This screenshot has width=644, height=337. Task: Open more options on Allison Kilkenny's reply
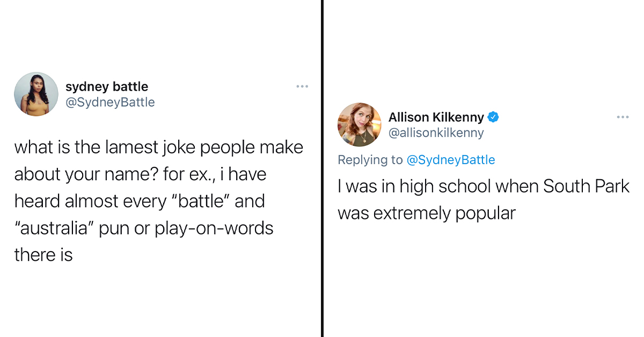tap(623, 117)
